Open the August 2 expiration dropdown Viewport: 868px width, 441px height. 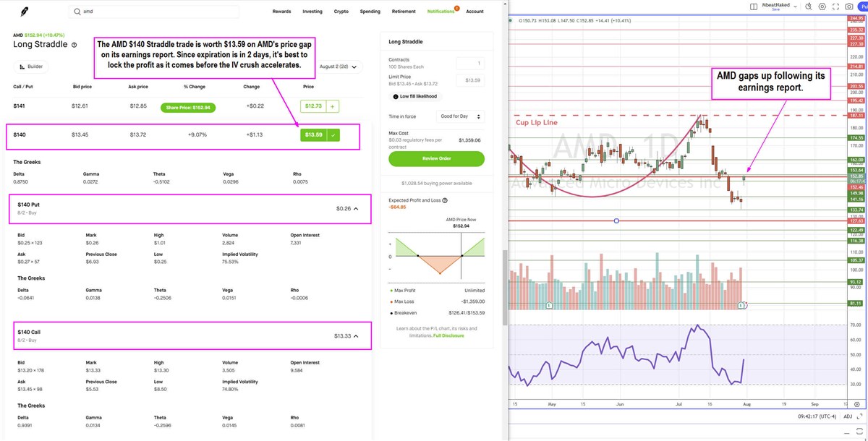[x=340, y=66]
